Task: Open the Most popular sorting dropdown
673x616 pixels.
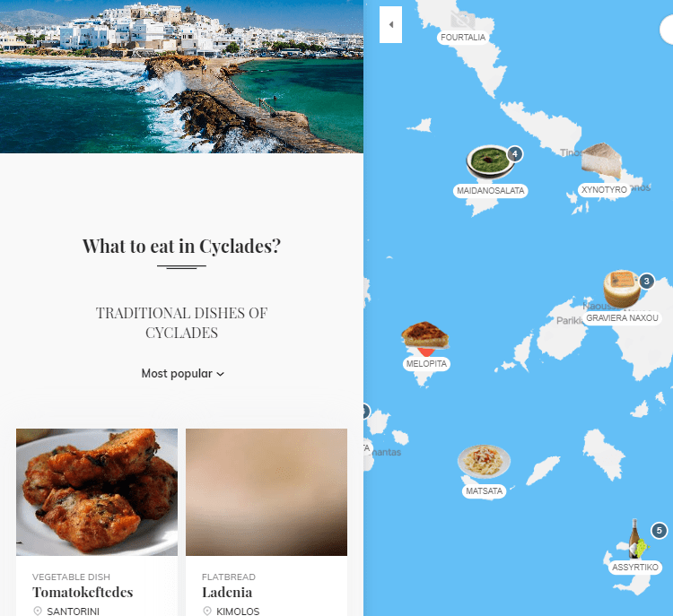Action: (x=183, y=373)
